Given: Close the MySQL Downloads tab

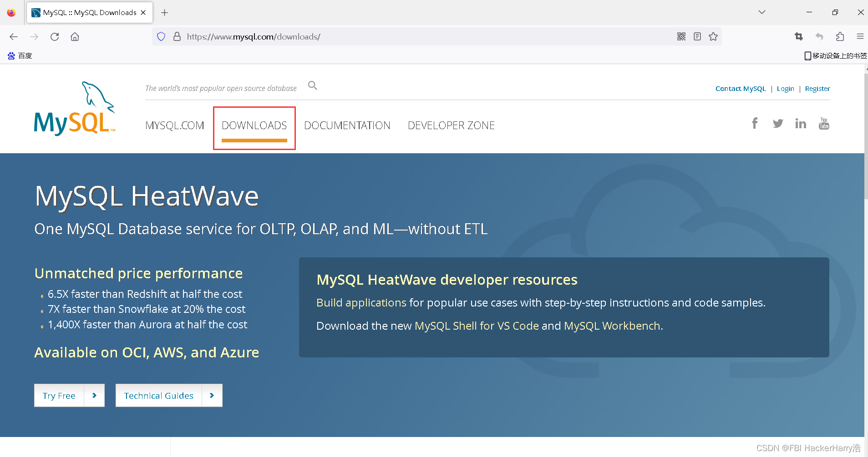Looking at the screenshot, I should tap(143, 13).
